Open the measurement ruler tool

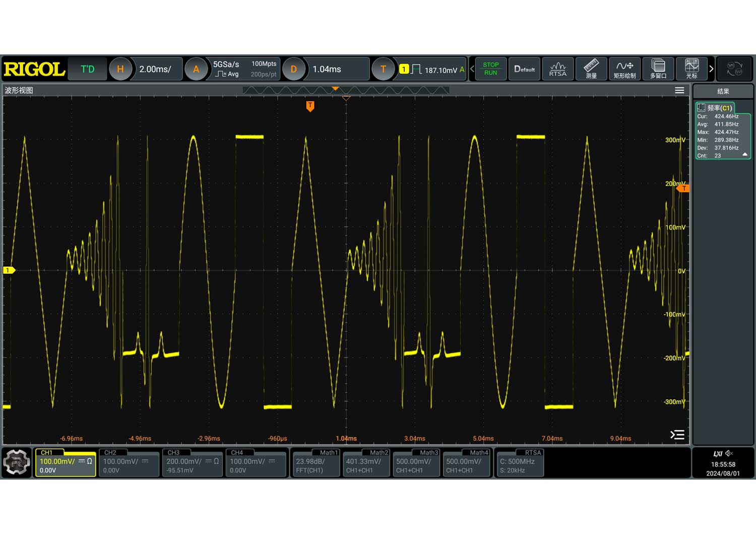[591, 69]
